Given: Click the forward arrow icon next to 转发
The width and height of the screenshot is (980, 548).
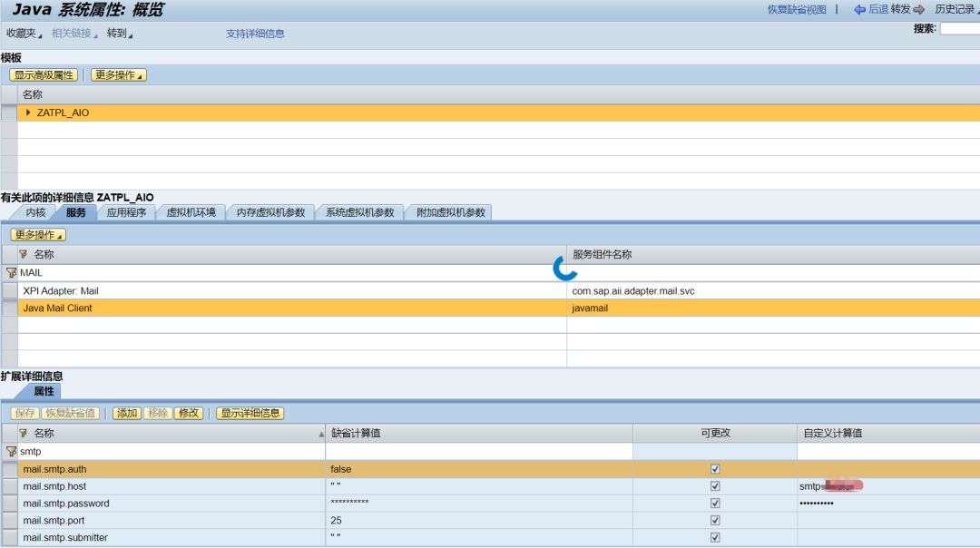Looking at the screenshot, I should pos(918,9).
